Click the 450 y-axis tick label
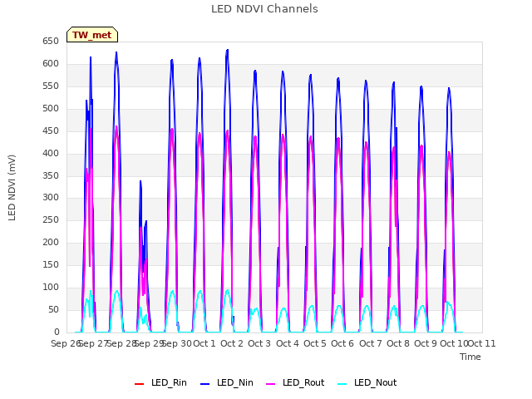Viewport: 532px width, 399px height. 51,131
